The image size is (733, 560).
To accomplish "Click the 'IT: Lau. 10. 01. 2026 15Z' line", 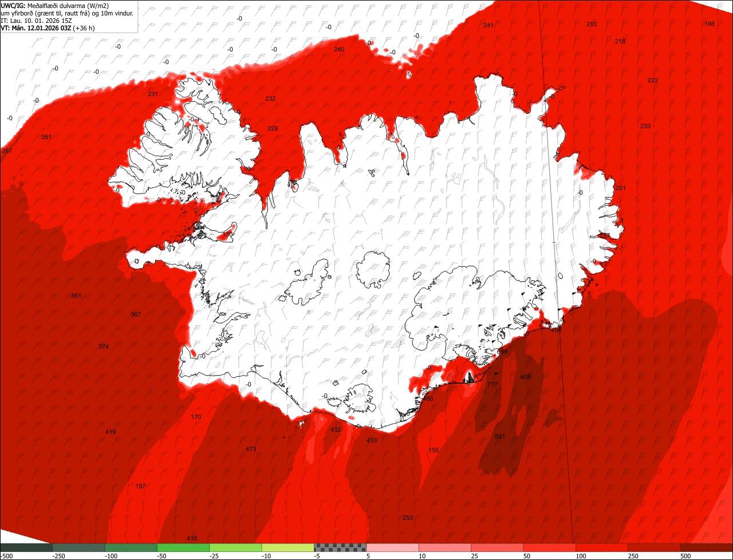I will (x=37, y=20).
